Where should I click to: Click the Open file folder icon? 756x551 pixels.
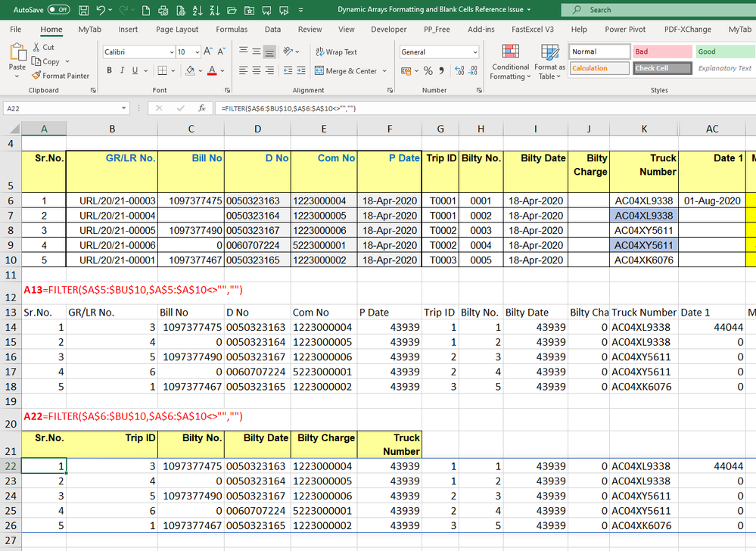click(232, 10)
